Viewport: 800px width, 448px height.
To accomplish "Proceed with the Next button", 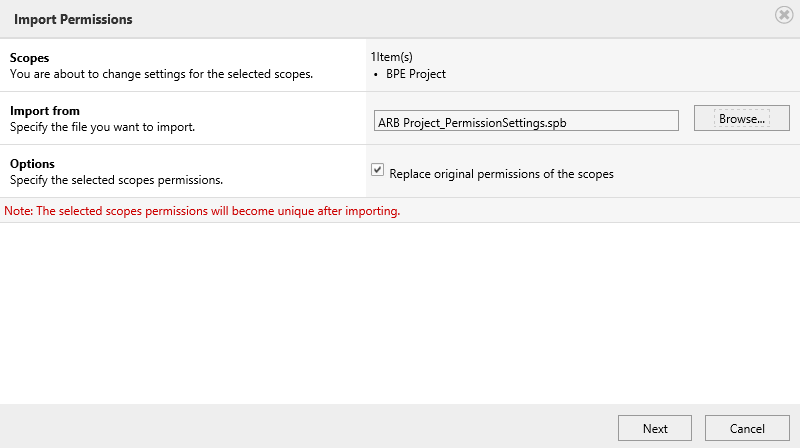I will [x=655, y=428].
